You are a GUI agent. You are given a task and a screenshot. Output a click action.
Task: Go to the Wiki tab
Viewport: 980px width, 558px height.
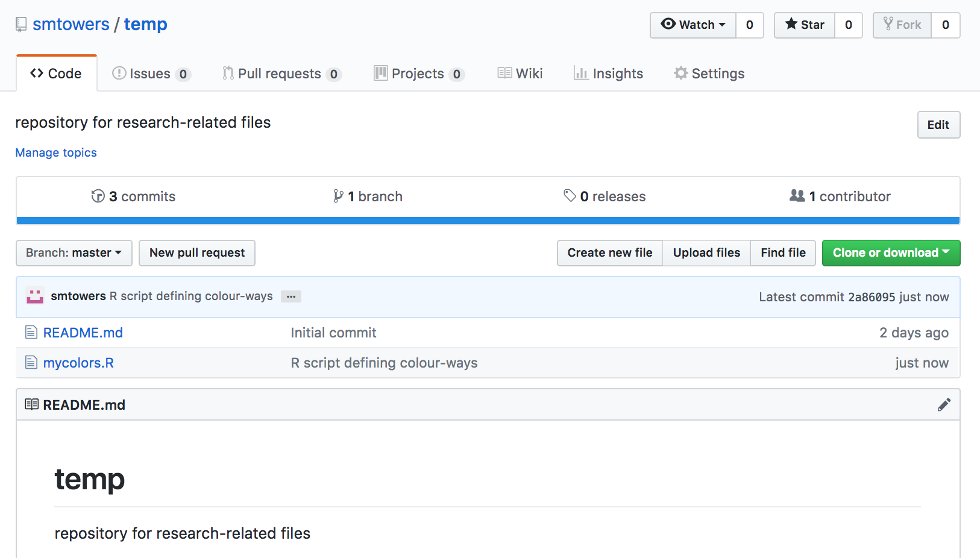pyautogui.click(x=520, y=74)
